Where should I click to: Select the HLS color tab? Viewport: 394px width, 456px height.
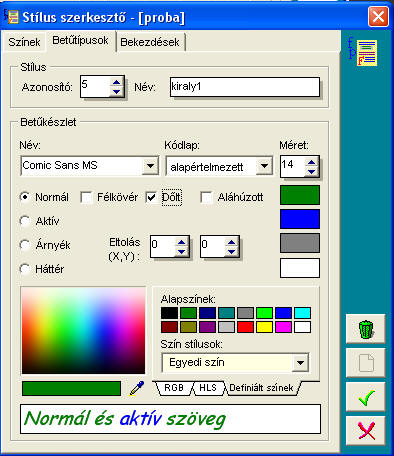pyautogui.click(x=208, y=388)
